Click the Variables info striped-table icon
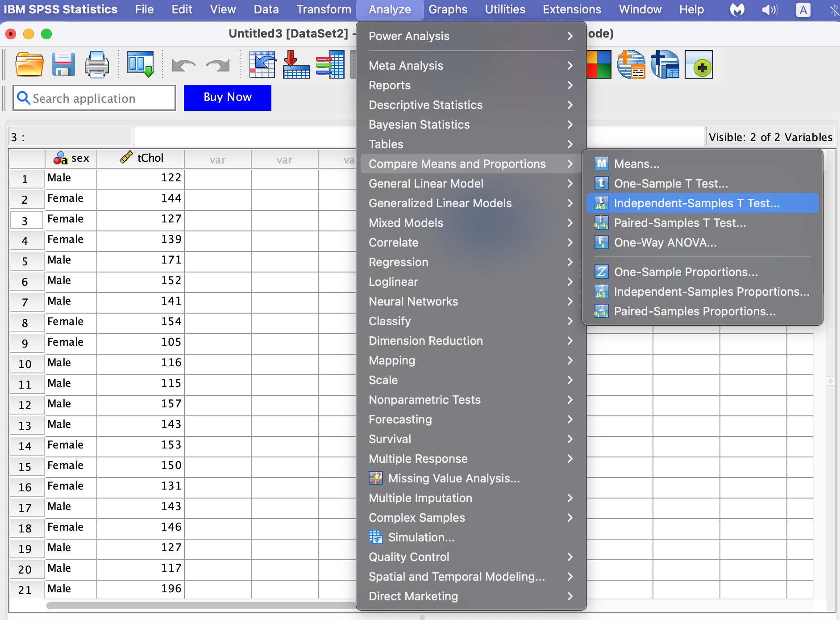 [330, 64]
